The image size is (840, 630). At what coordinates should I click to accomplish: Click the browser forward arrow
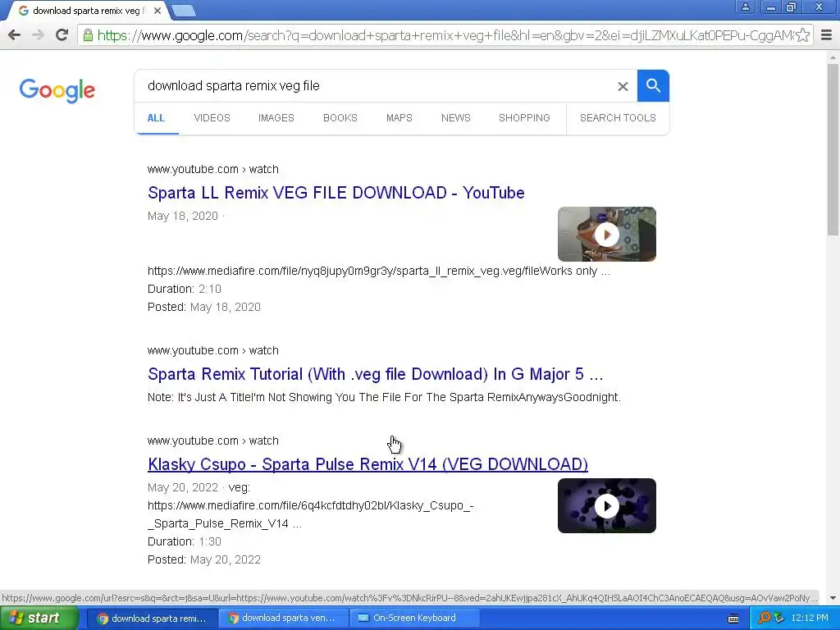coord(38,35)
